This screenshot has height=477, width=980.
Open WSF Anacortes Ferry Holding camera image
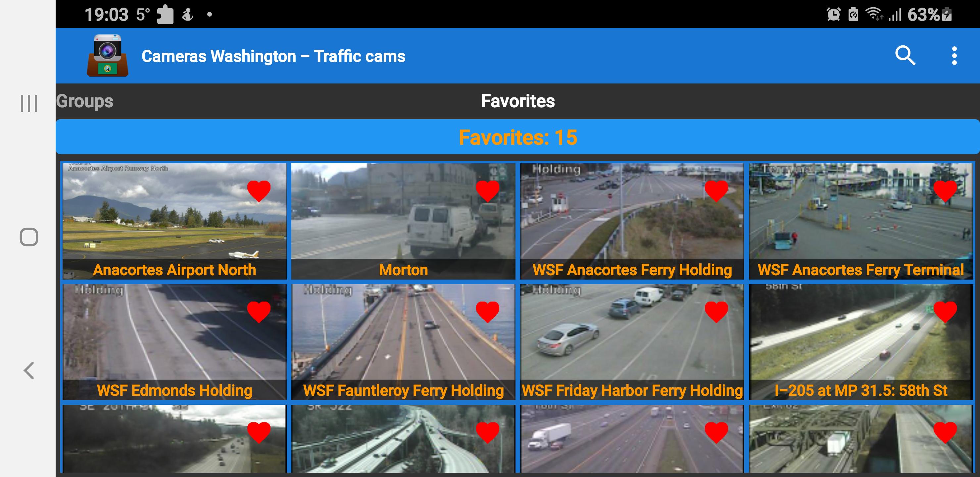pyautogui.click(x=632, y=221)
